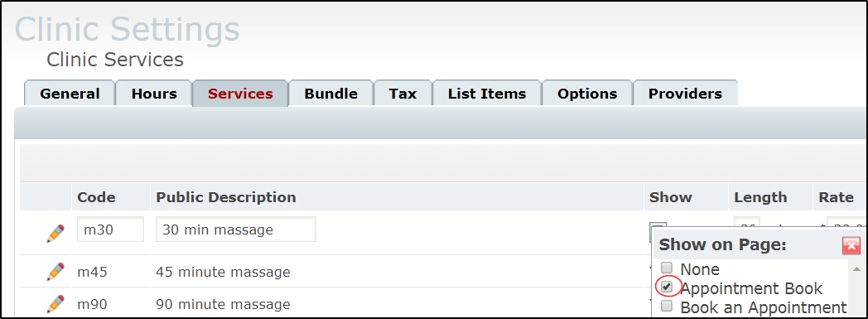
Task: Check the None checkbox
Action: (667, 268)
